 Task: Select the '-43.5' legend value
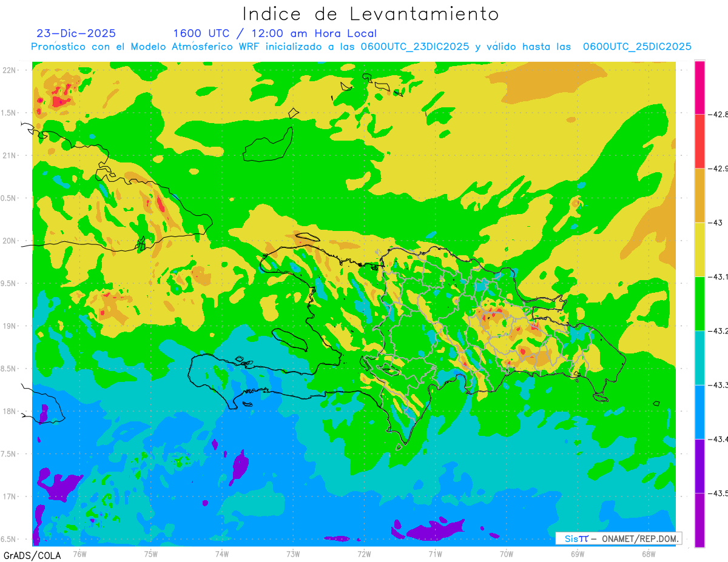click(717, 493)
